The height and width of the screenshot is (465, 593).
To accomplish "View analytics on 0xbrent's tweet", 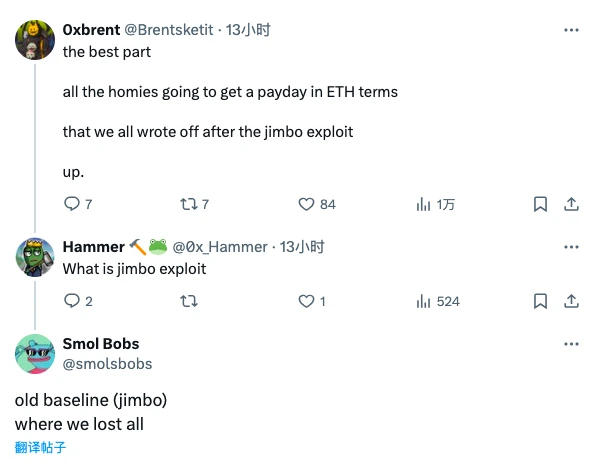I will coord(435,205).
